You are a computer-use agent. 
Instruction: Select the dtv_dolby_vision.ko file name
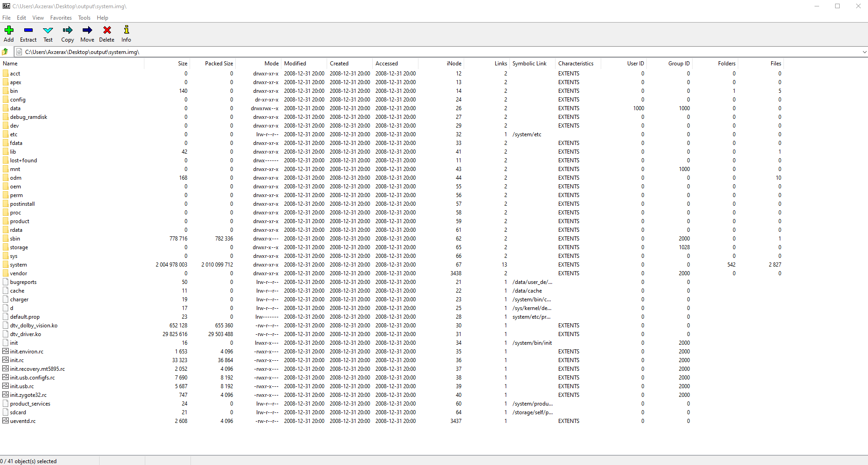tap(34, 326)
